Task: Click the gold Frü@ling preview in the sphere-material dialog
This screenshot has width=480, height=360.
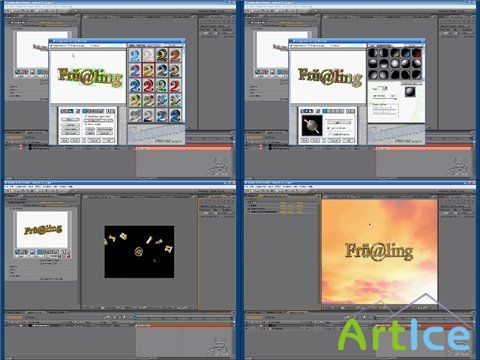Action: click(330, 77)
